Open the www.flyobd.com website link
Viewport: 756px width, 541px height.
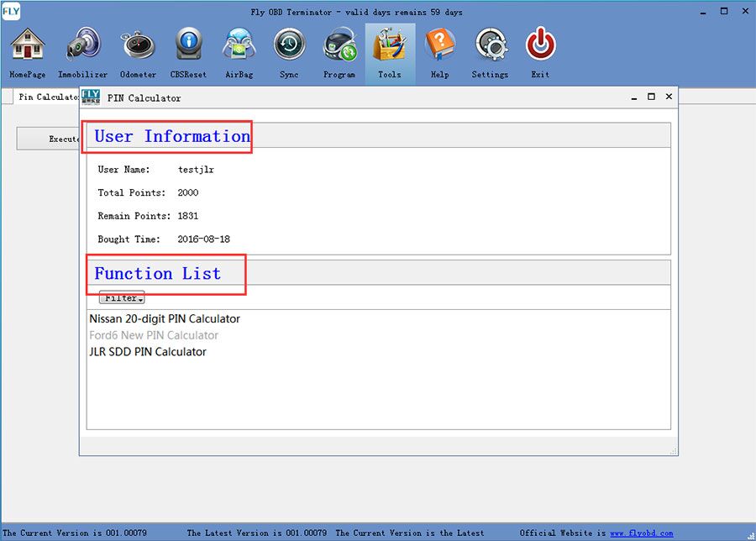click(x=641, y=533)
